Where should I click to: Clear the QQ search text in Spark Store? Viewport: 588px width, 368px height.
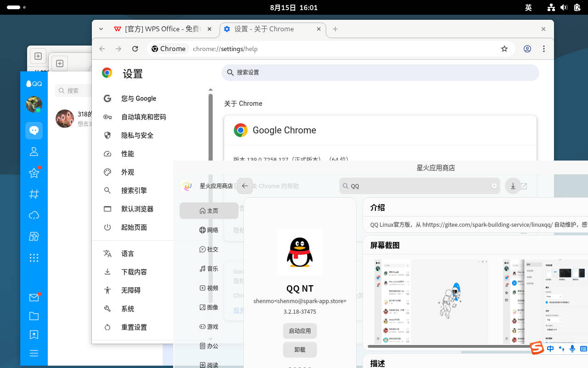[494, 186]
